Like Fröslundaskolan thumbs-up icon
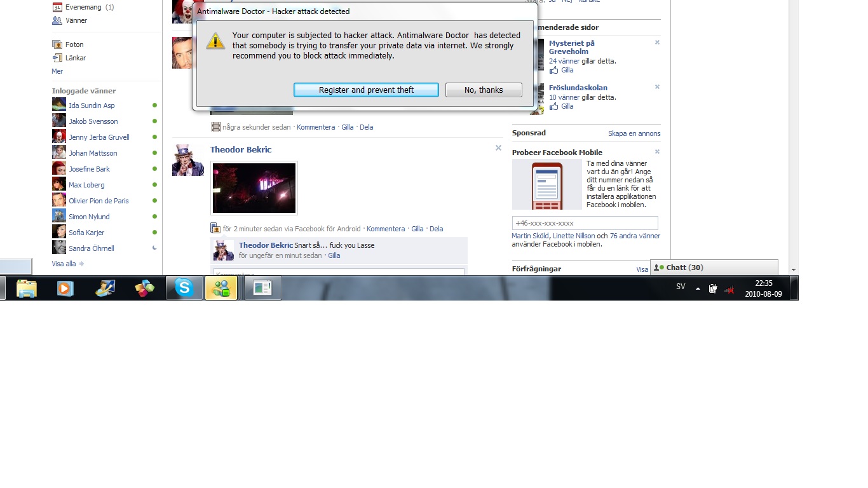Screen dimensions: 868x488 tap(553, 106)
